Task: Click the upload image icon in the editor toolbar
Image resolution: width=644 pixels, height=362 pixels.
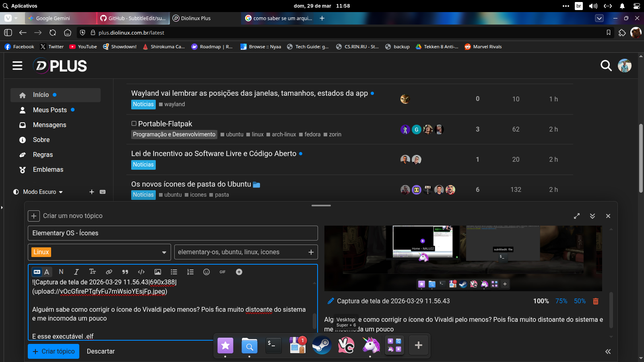Action: pyautogui.click(x=158, y=272)
